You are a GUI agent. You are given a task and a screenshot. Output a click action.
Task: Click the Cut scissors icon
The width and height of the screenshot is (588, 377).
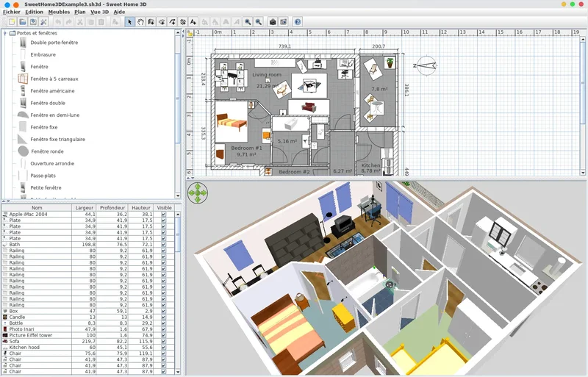pyautogui.click(x=79, y=22)
